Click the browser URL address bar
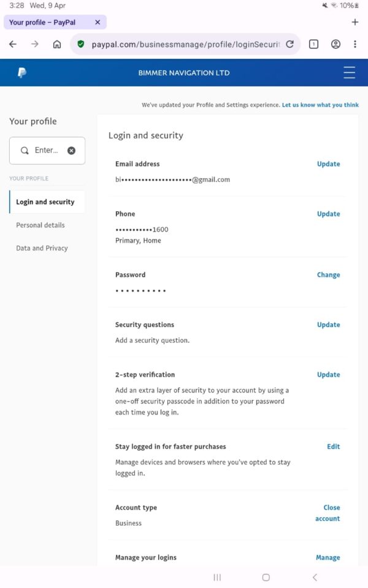 click(x=184, y=44)
